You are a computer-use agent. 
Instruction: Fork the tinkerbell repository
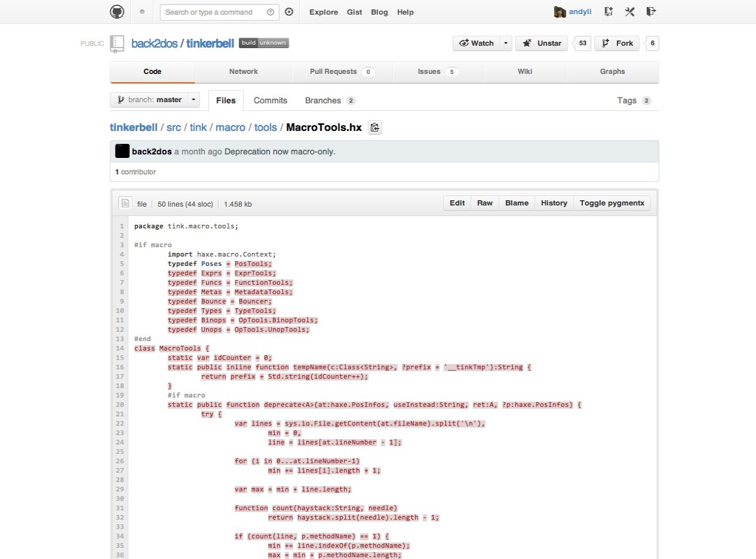click(x=617, y=43)
